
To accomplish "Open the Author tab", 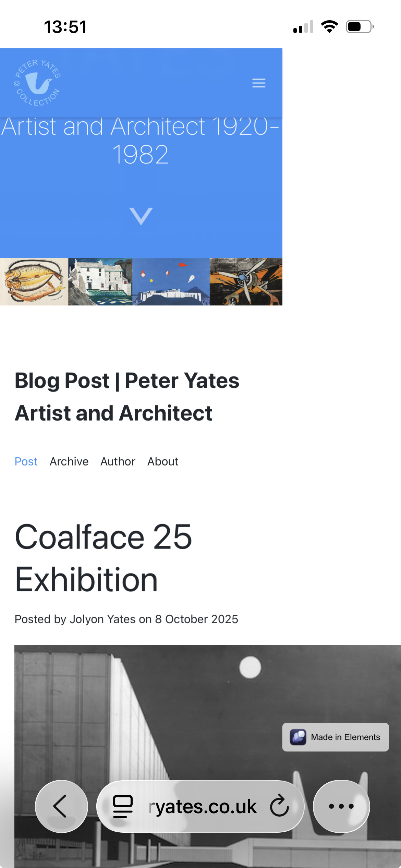I will 118,461.
